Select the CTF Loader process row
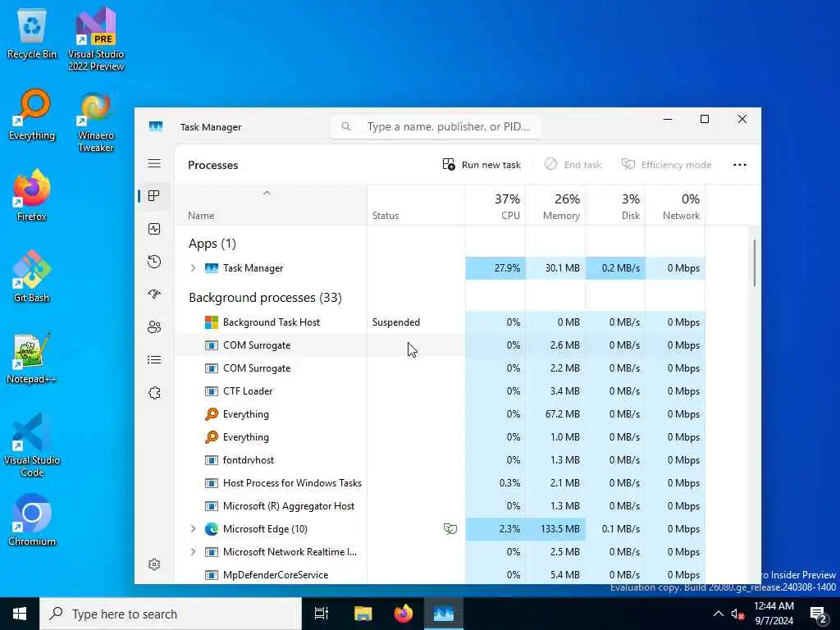The width and height of the screenshot is (840, 630). coord(441,391)
